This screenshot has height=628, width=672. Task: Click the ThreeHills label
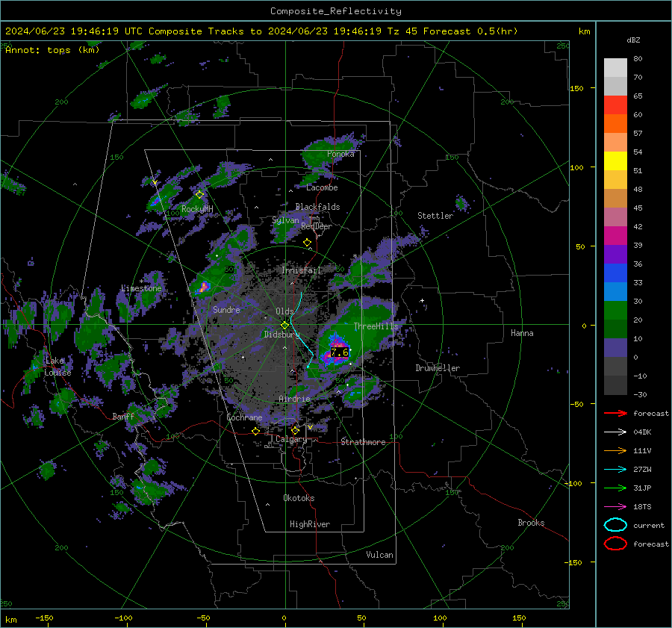[376, 326]
